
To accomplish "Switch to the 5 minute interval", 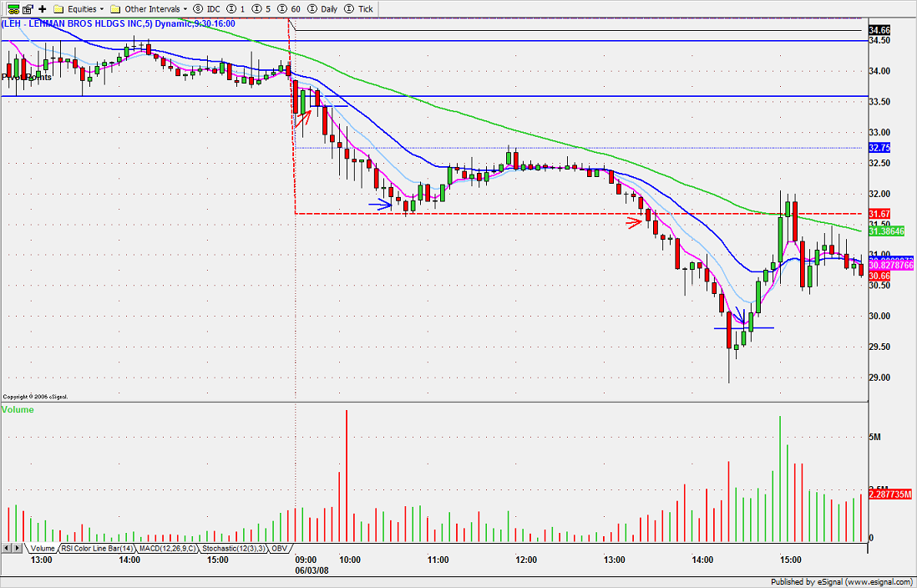I will (261, 9).
